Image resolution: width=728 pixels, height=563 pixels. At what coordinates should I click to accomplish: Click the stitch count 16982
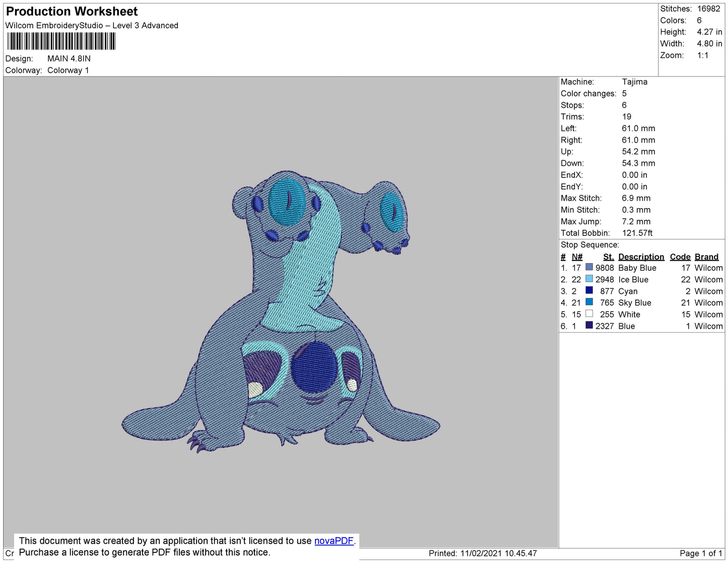click(708, 9)
